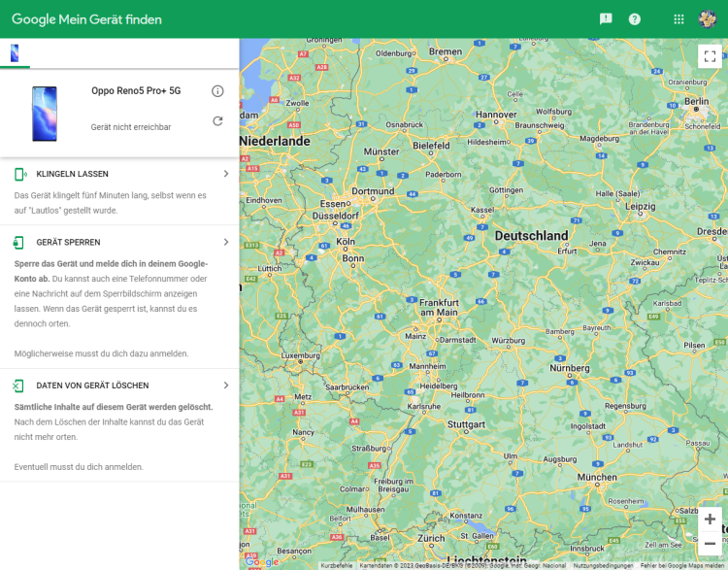Click Bielefeld on the map
The width and height of the screenshot is (728, 570).
[x=431, y=146]
